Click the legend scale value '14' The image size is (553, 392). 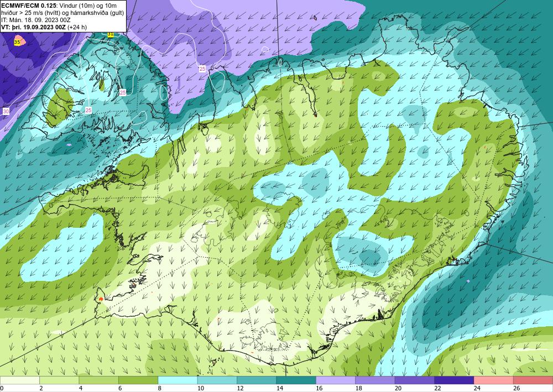(280, 388)
